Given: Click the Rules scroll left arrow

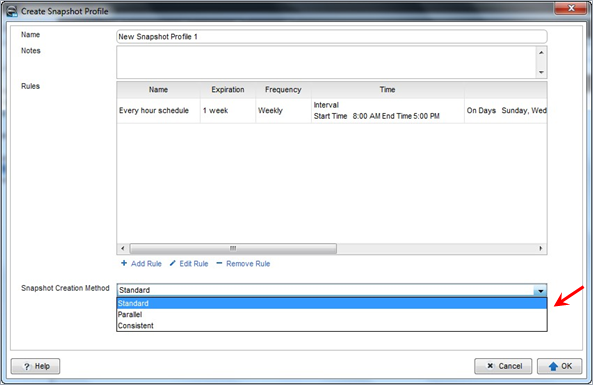Looking at the screenshot, I should pyautogui.click(x=123, y=248).
